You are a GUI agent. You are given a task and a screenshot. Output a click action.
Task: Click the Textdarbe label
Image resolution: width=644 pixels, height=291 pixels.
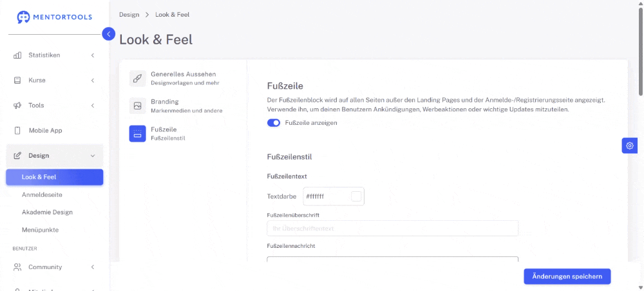[282, 196]
